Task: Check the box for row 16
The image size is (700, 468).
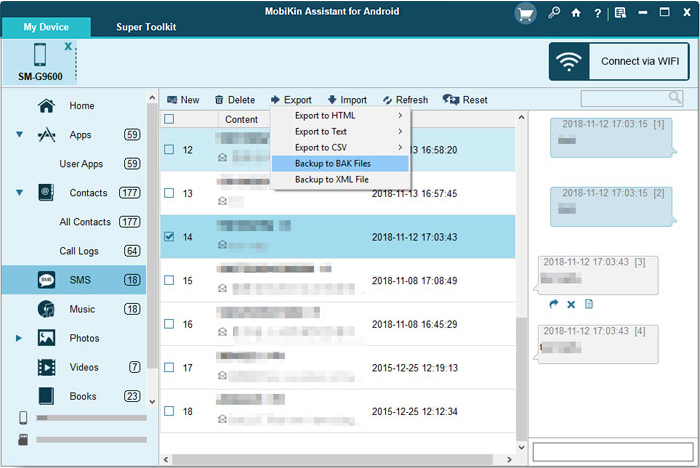Action: coord(169,324)
